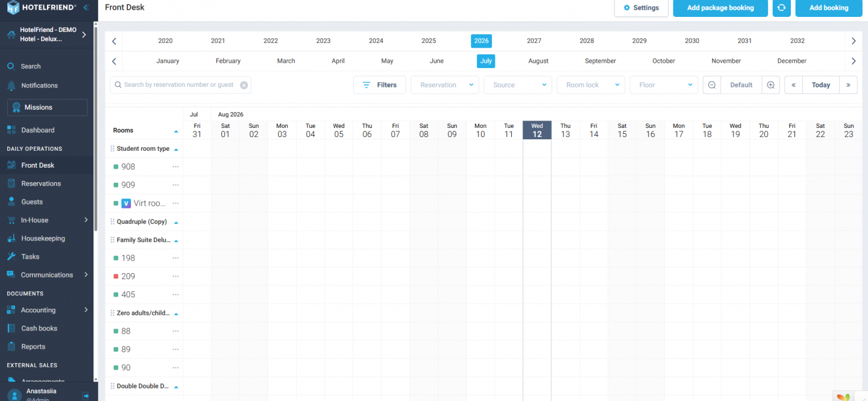The height and width of the screenshot is (401, 868).
Task: Open the three-dot menu for Virt room
Action: coord(176,203)
